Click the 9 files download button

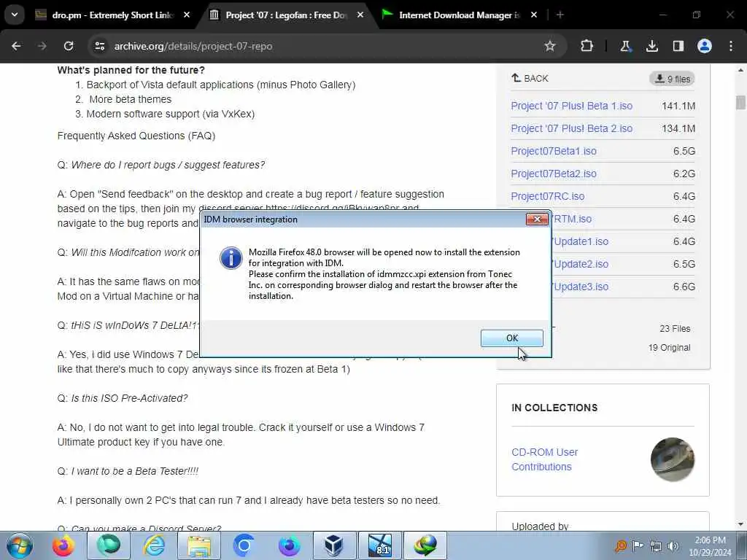[x=672, y=79]
